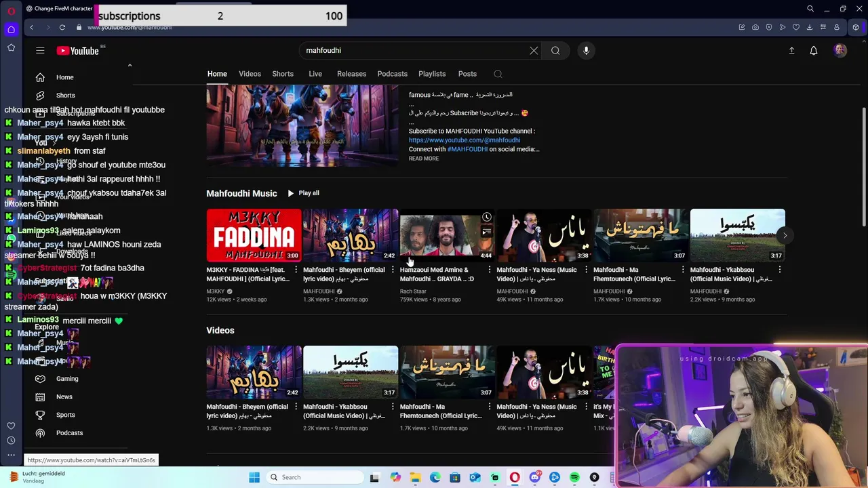The image size is (868, 488).
Task: Switch to the Shorts channel tab
Action: (x=283, y=74)
